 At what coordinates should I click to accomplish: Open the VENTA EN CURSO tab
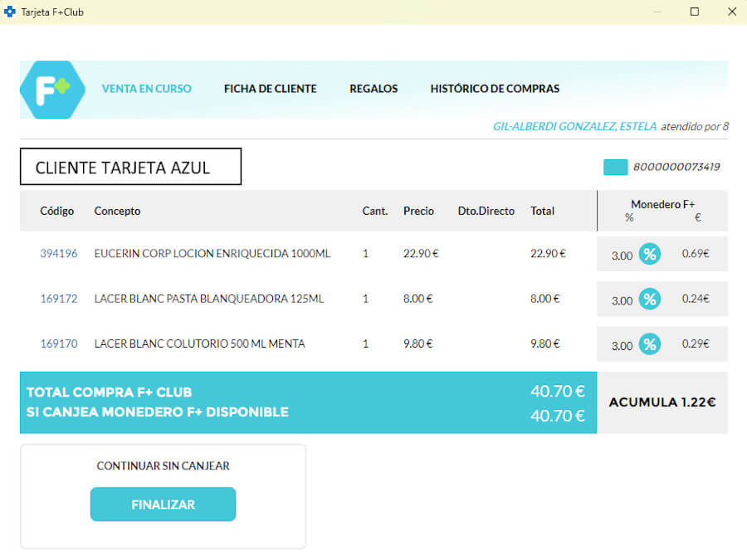pos(146,89)
